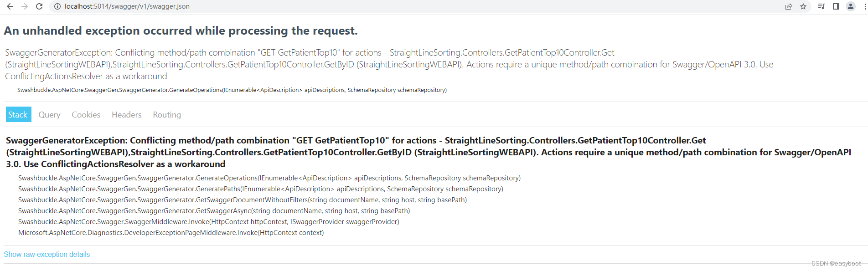Open the browser three-dot menu
This screenshot has width=868, height=271.
tap(865, 6)
